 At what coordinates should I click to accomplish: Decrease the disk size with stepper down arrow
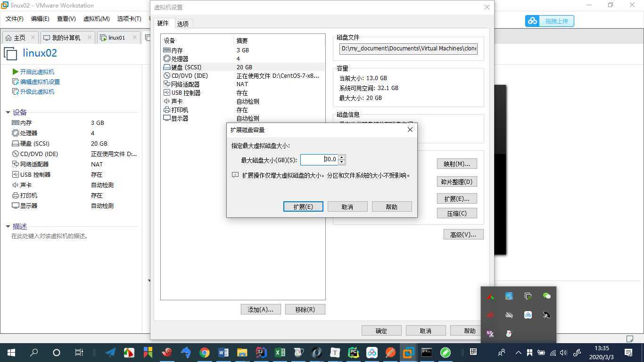click(342, 162)
